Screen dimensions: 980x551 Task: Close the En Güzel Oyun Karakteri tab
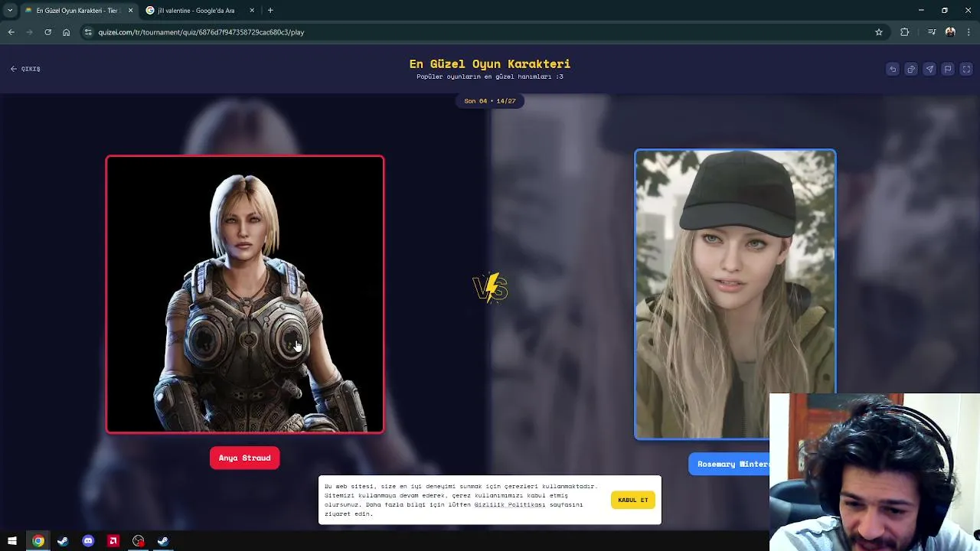pyautogui.click(x=130, y=10)
